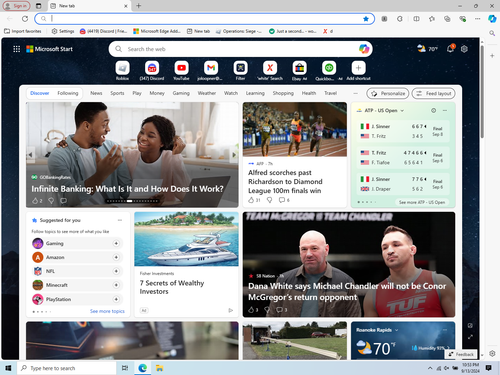Follow the Minecraft topic
Screen dimensions: 500x375
(116, 285)
